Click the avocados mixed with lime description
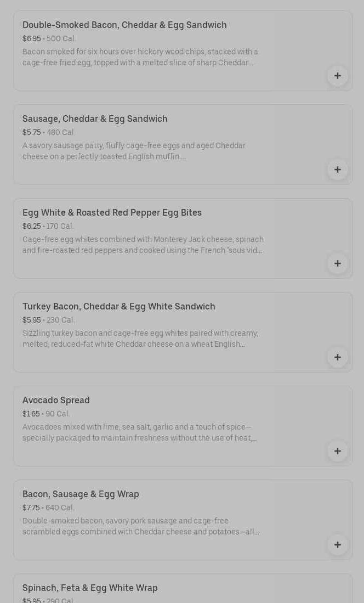Image resolution: width=364 pixels, height=603 pixels. 139,432
